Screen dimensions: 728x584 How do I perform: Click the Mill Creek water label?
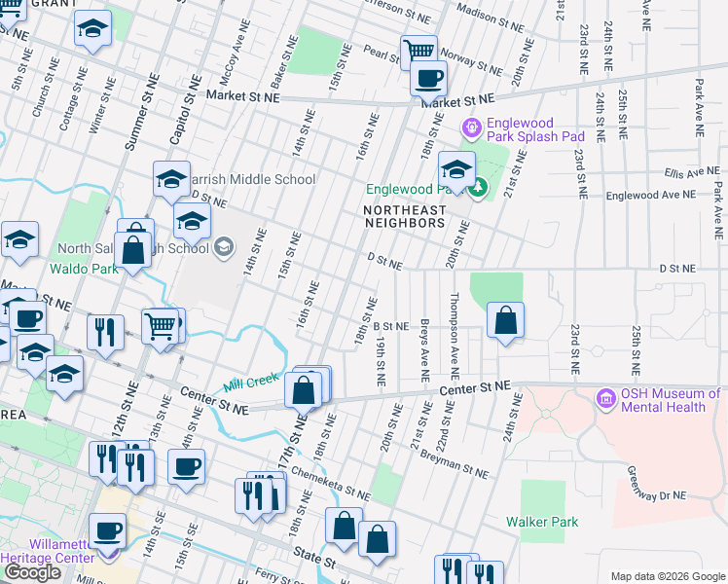[251, 382]
